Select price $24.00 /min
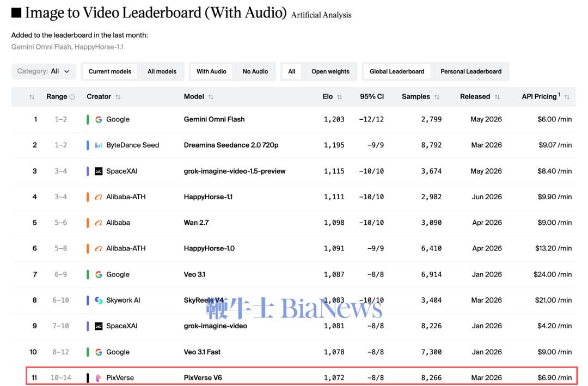 553,274
